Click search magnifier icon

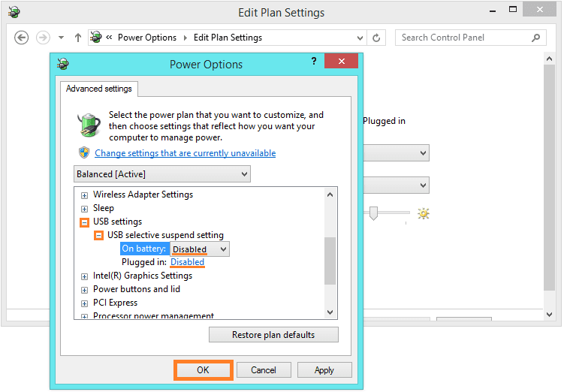coord(535,38)
